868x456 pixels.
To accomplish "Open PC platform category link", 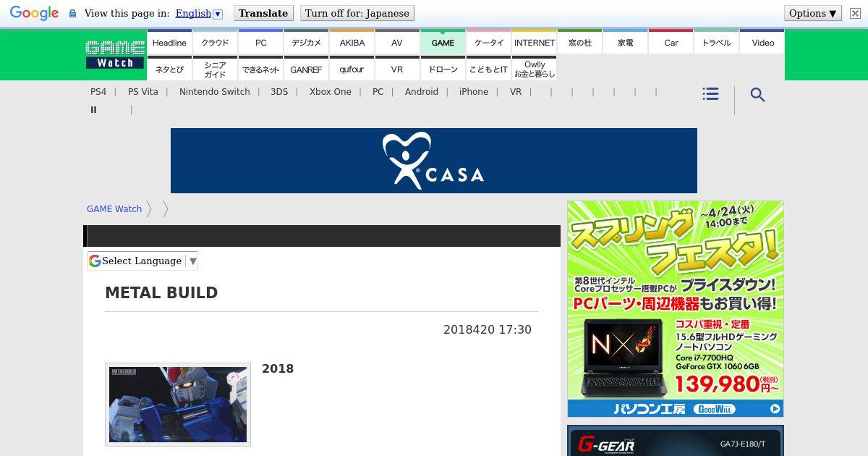I will coord(378,92).
